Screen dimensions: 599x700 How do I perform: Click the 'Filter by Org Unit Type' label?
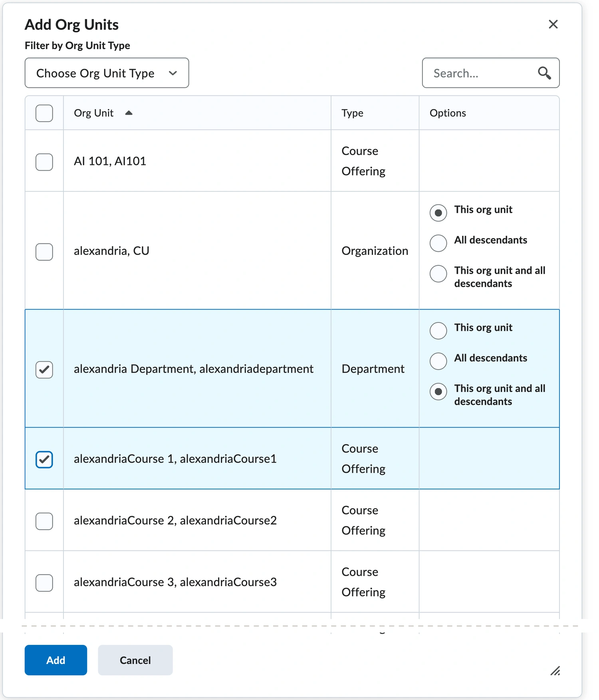77,46
